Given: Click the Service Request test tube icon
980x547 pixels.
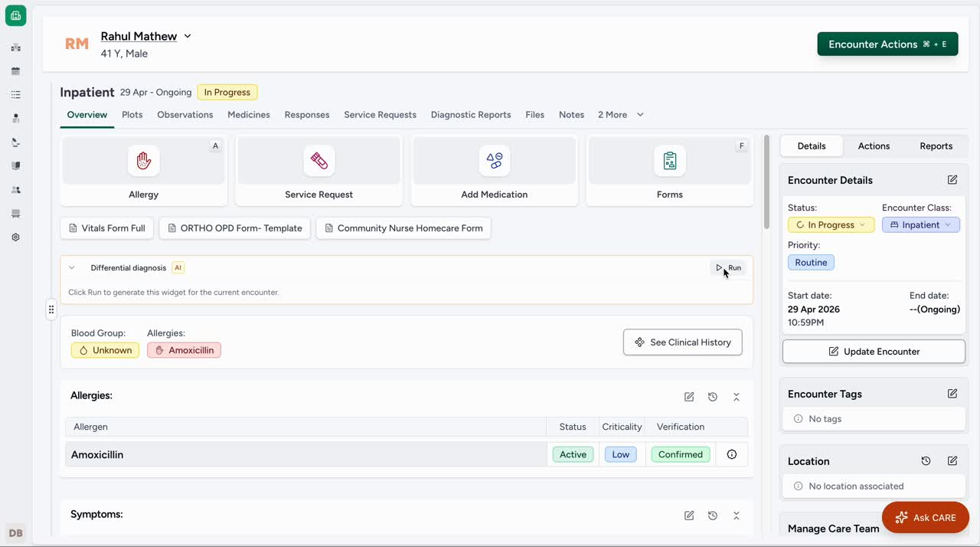Looking at the screenshot, I should 319,161.
